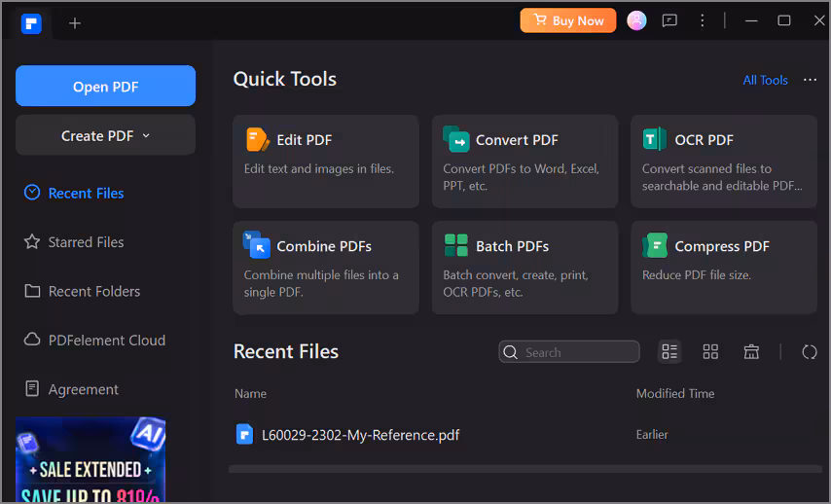The image size is (831, 504).
Task: Open a new tab with plus icon
Action: [x=75, y=22]
